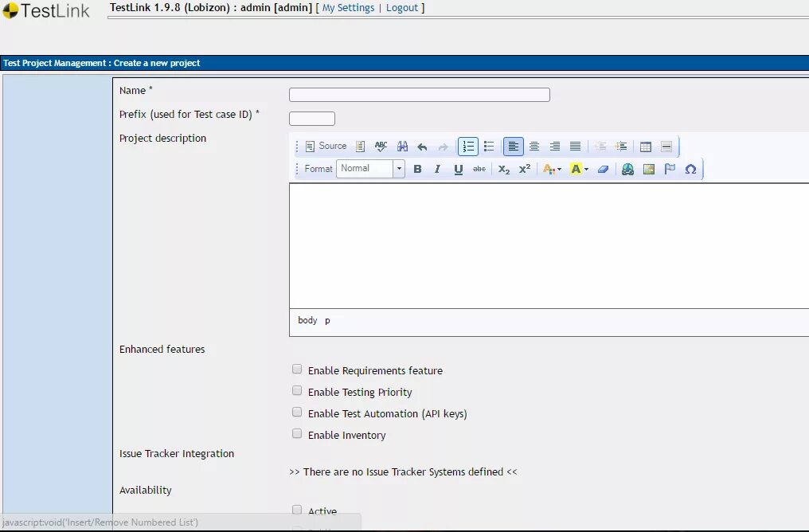Run the spell check ABC icon
809x532 pixels.
pyautogui.click(x=381, y=147)
